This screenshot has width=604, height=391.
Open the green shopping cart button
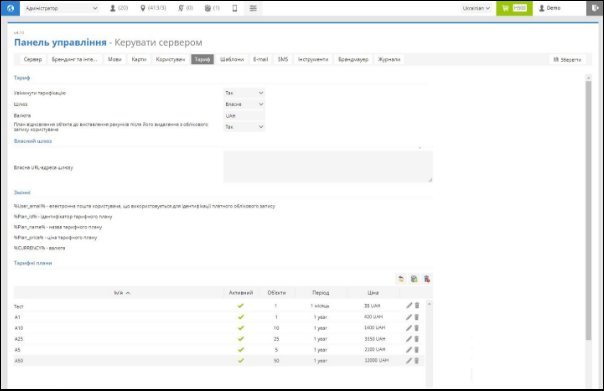pyautogui.click(x=514, y=8)
